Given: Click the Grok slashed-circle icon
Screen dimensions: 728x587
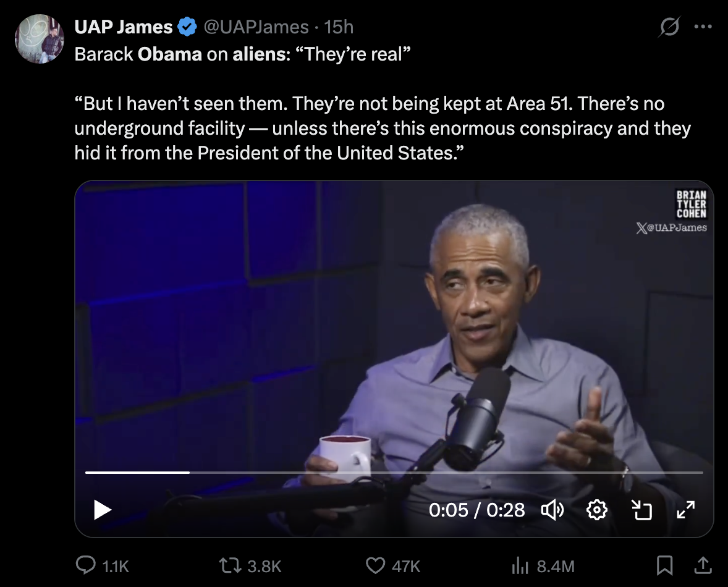Looking at the screenshot, I should pos(669,27).
